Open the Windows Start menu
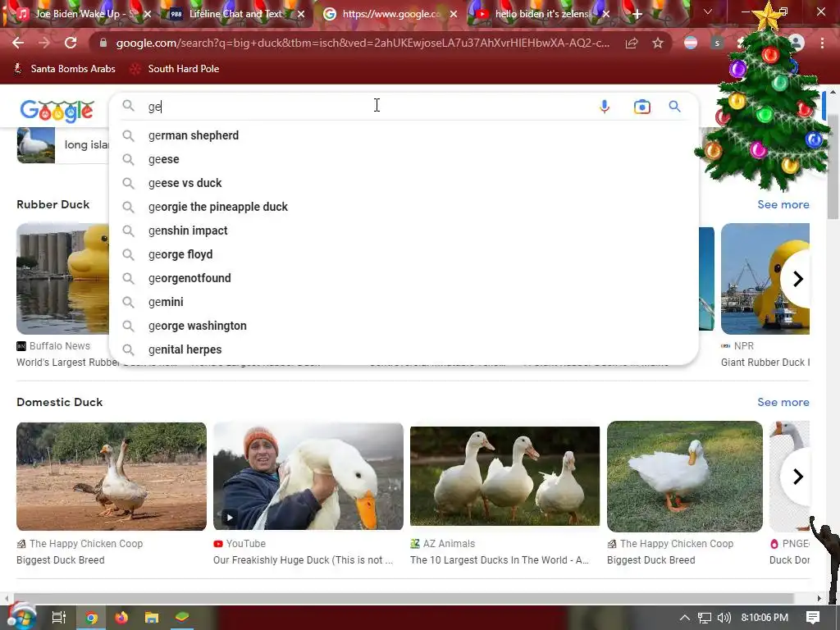 point(21,618)
